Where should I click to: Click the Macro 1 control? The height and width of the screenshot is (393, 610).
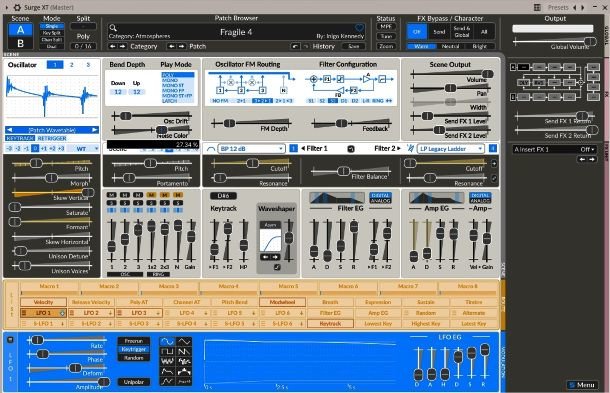click(x=50, y=289)
